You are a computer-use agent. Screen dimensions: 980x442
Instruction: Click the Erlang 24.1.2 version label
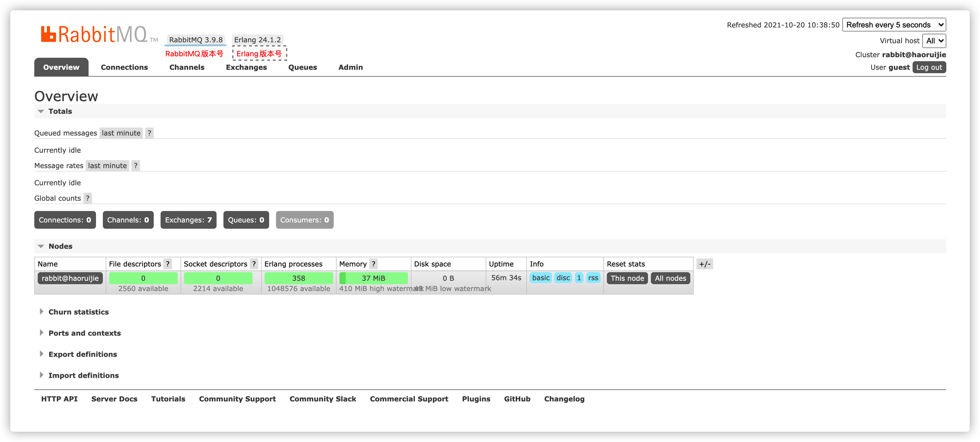[257, 39]
